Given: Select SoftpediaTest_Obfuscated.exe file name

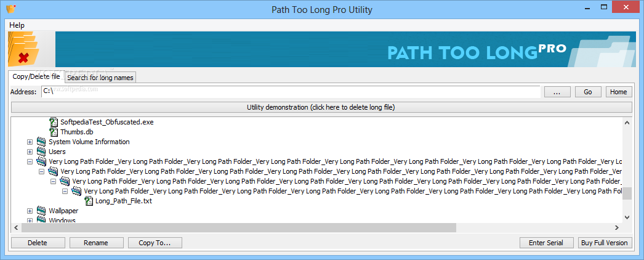Looking at the screenshot, I should [x=107, y=122].
